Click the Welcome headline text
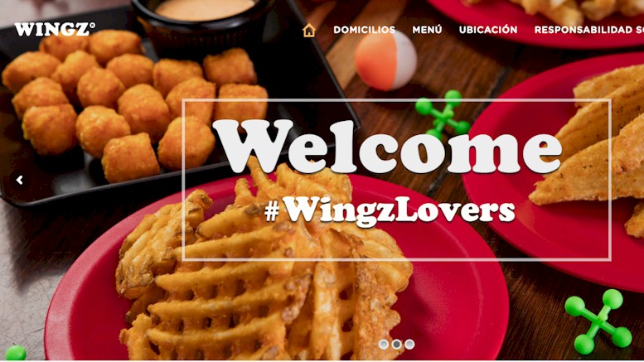This screenshot has width=644, height=362. pyautogui.click(x=387, y=146)
